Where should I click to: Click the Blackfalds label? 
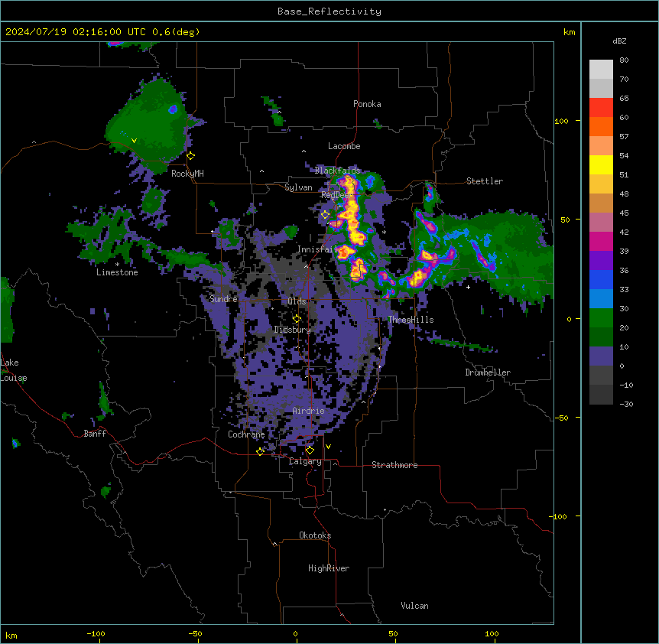[x=337, y=171]
